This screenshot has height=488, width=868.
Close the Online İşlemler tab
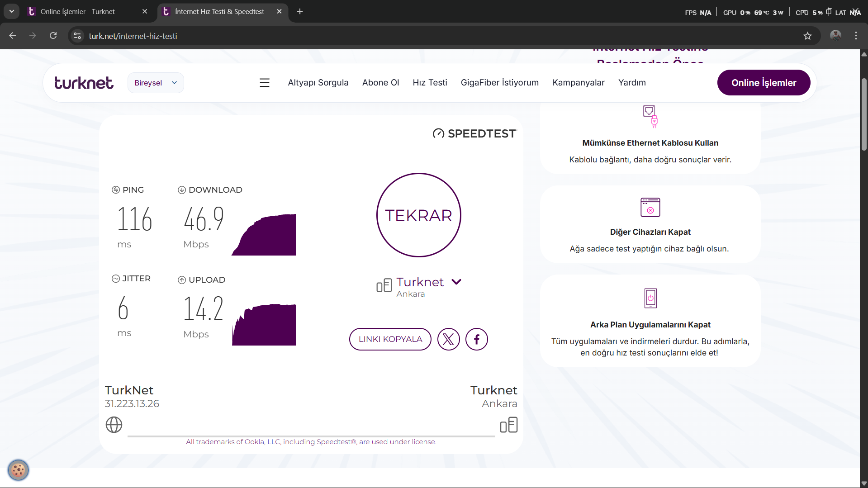[x=145, y=11]
